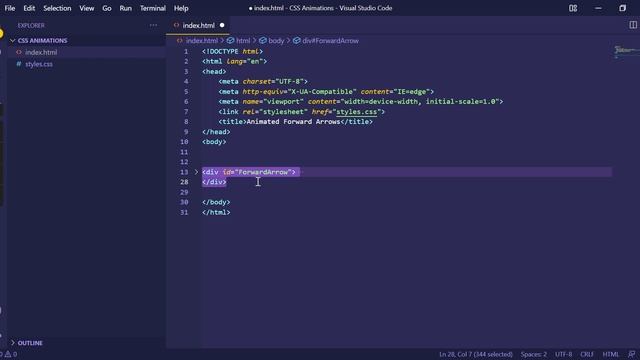The image size is (640, 360).
Task: Customize layout icon in the title bar
Action: [573, 8]
